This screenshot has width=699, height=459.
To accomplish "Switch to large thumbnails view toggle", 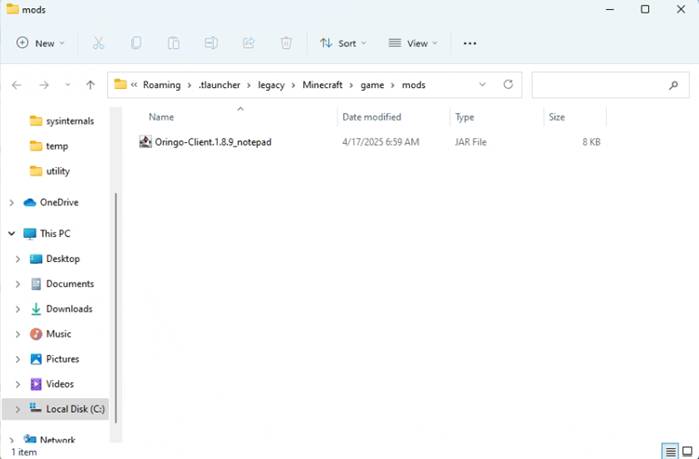I will pyautogui.click(x=686, y=451).
